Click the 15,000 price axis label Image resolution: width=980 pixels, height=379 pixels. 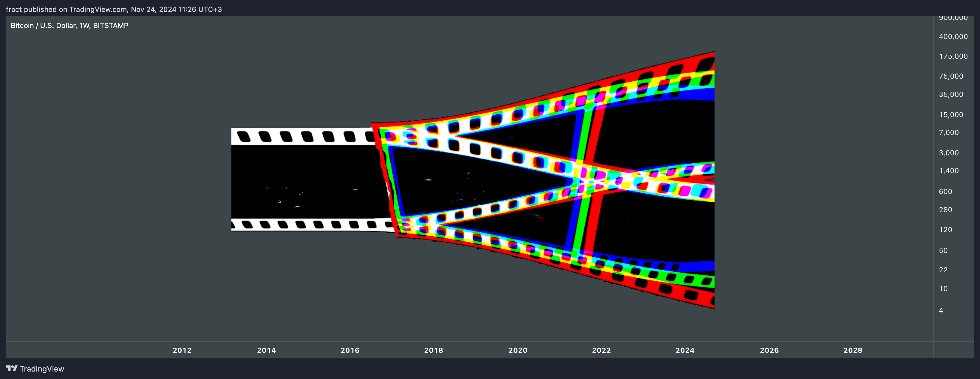[951, 114]
